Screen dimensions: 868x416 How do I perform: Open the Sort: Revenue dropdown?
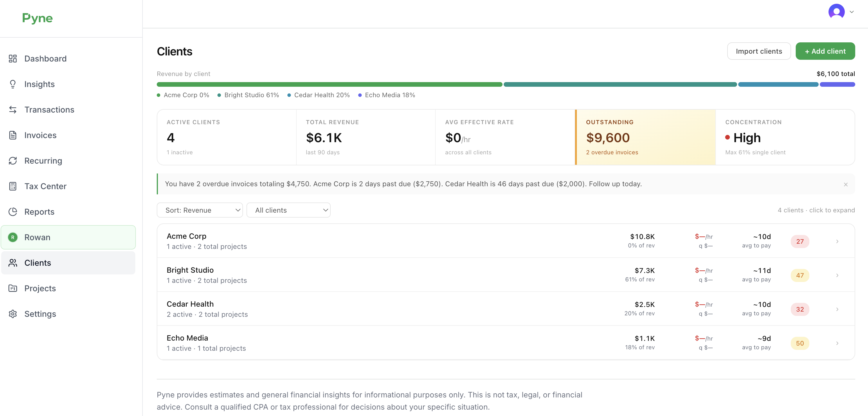click(199, 210)
